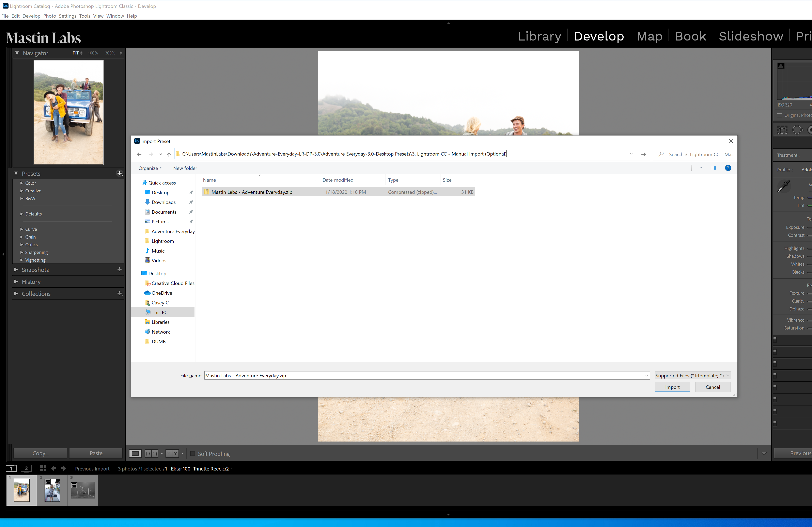Screen dimensions: 812x527
Task: Open the file type filter dropdown
Action: [x=693, y=376]
